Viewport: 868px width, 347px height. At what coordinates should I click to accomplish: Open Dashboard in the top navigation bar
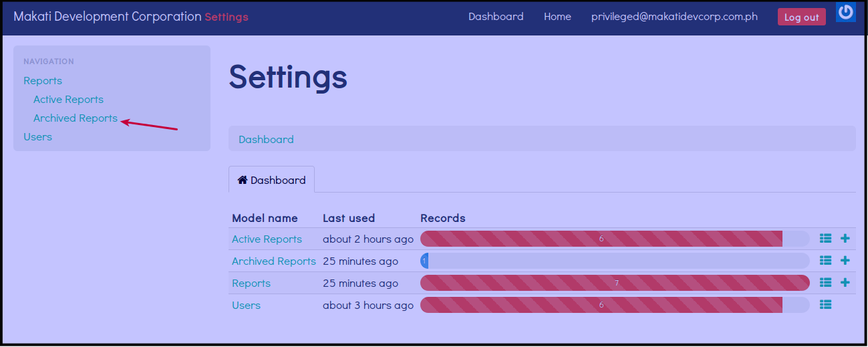click(496, 17)
